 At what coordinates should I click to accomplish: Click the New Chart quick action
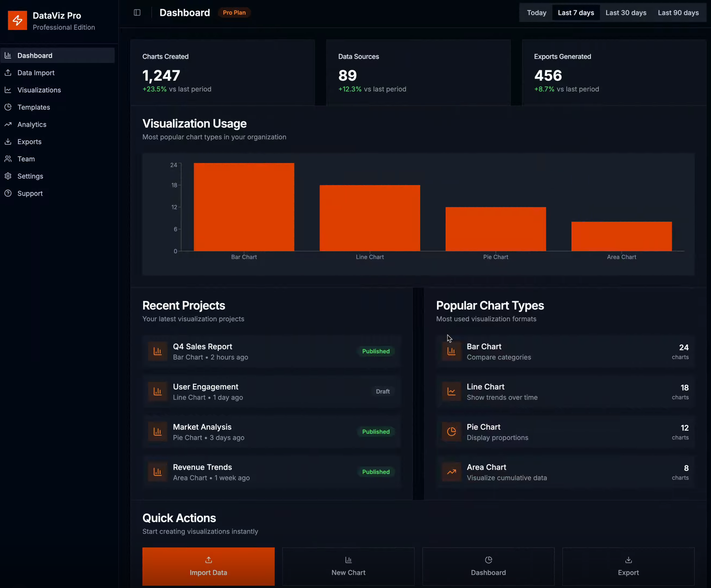[x=348, y=566]
